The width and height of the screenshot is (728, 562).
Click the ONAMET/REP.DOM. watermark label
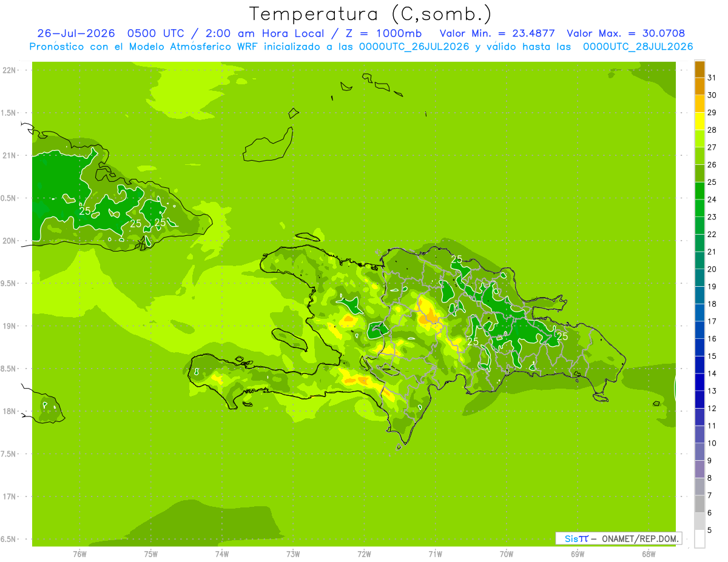coord(640,538)
